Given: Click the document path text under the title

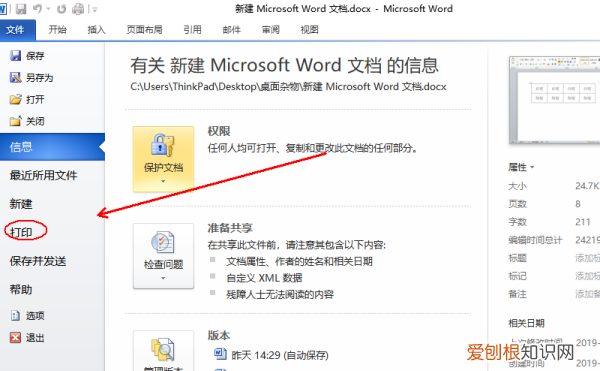Looking at the screenshot, I should (x=288, y=87).
